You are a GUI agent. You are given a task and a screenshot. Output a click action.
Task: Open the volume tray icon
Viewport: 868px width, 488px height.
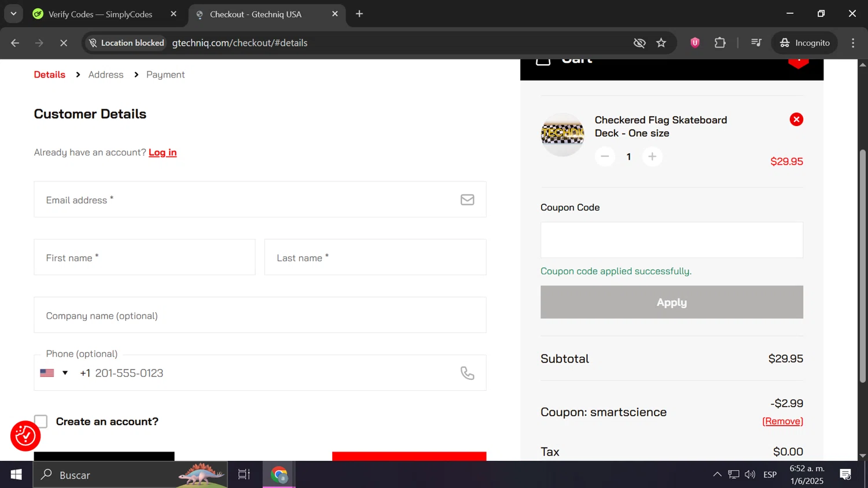[x=750, y=475]
